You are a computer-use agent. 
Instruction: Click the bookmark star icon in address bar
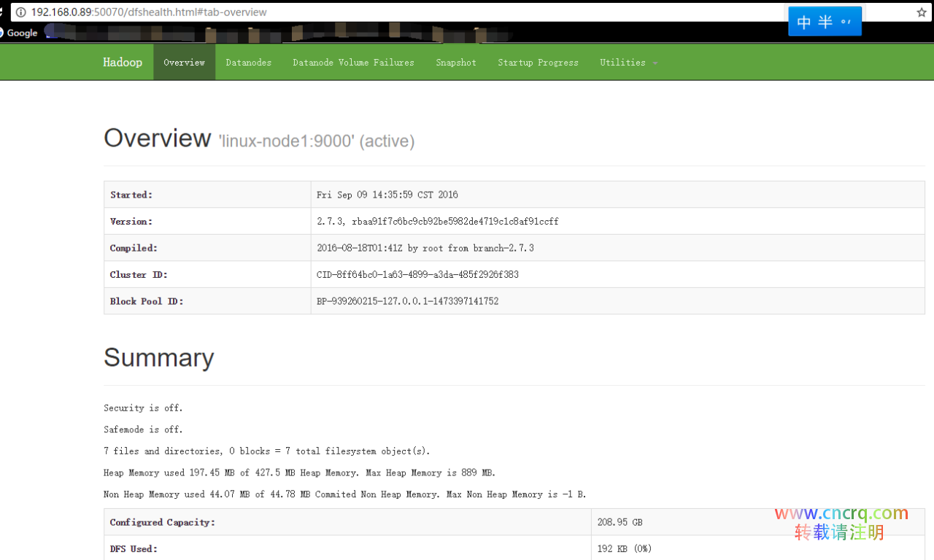pos(922,12)
